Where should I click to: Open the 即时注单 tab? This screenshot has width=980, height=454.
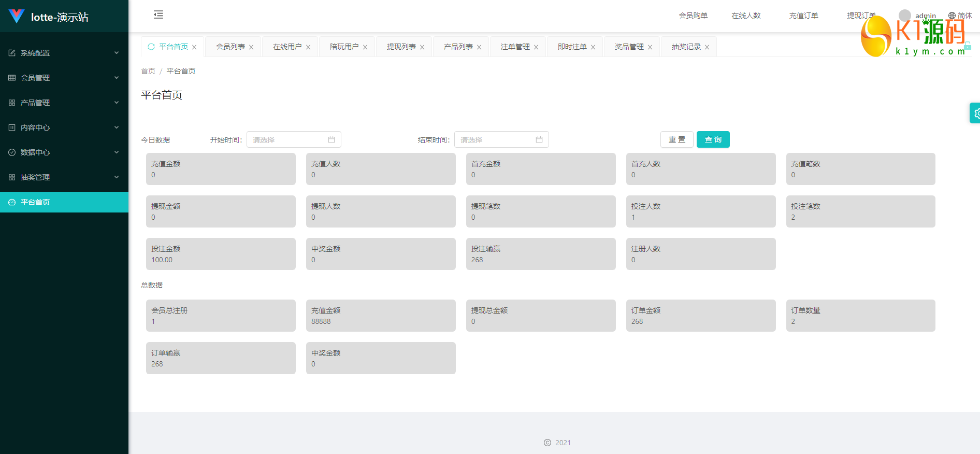point(572,47)
